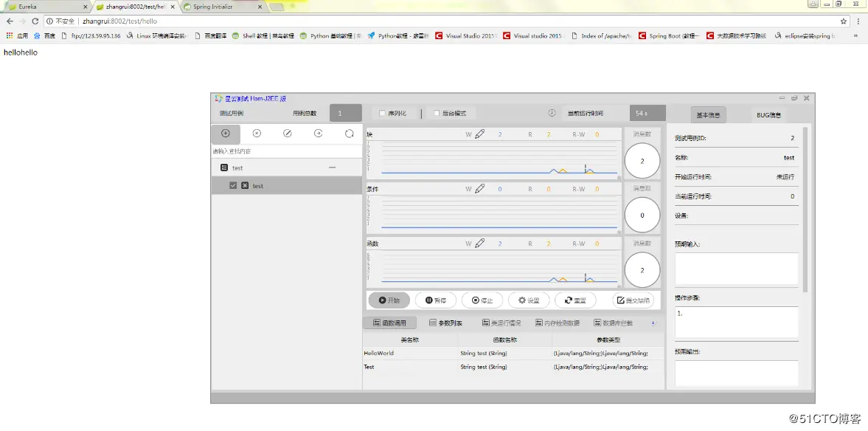Click the more tabs overflow arrow after 数据库拦截
Image resolution: width=868 pixels, height=431 pixels.
point(653,323)
